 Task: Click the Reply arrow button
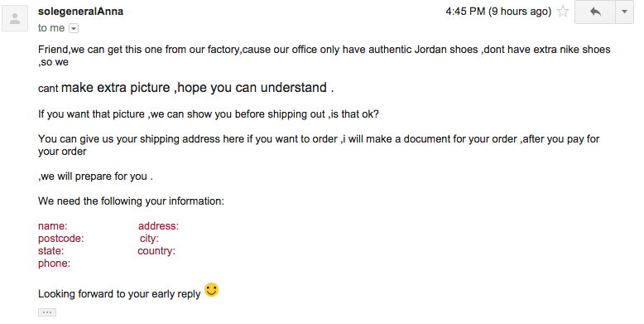(595, 12)
